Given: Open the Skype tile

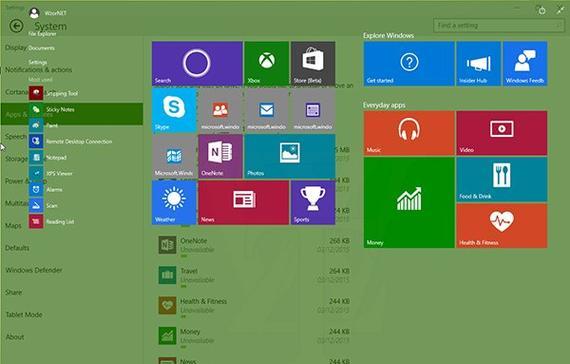Looking at the screenshot, I should 174,110.
